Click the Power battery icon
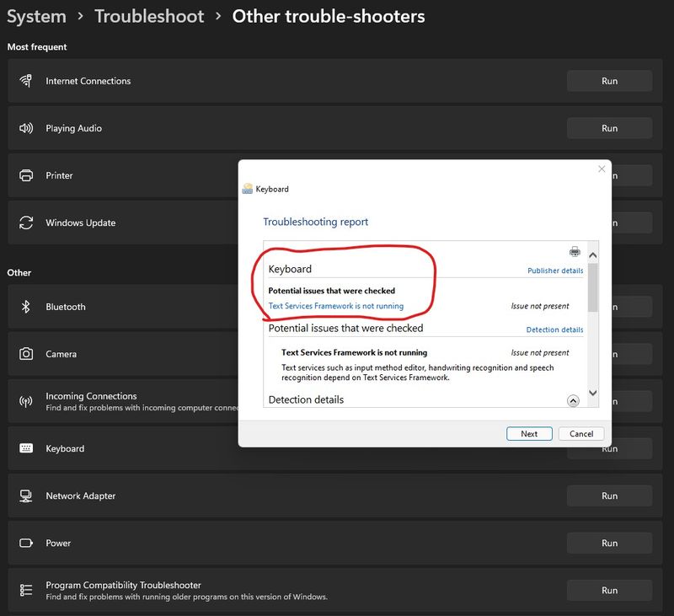Viewport: 674px width, 616px height. click(x=26, y=543)
